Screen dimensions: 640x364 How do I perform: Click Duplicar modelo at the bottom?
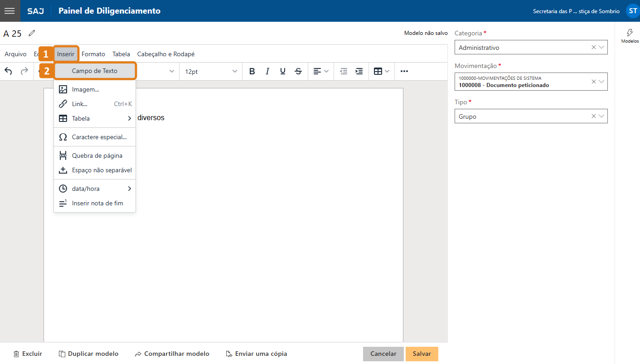[x=88, y=354]
